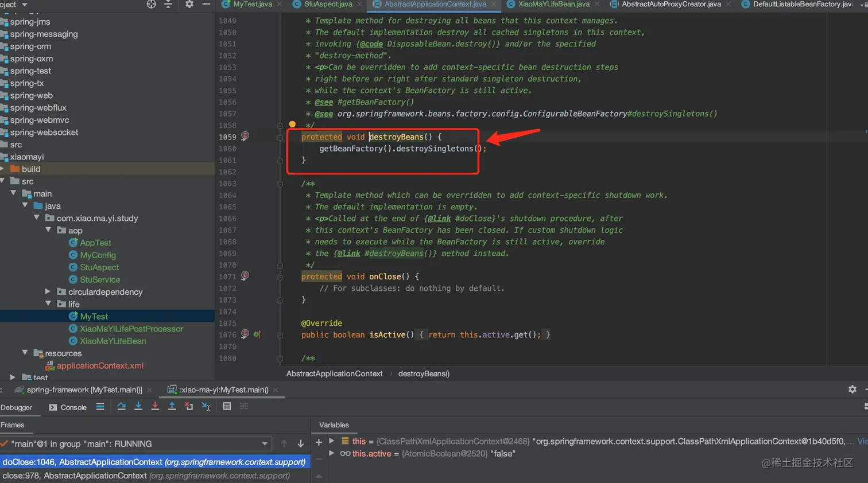Open thread selector dropdown showing main RUNNING
Image resolution: width=868 pixels, height=483 pixels.
pos(265,444)
